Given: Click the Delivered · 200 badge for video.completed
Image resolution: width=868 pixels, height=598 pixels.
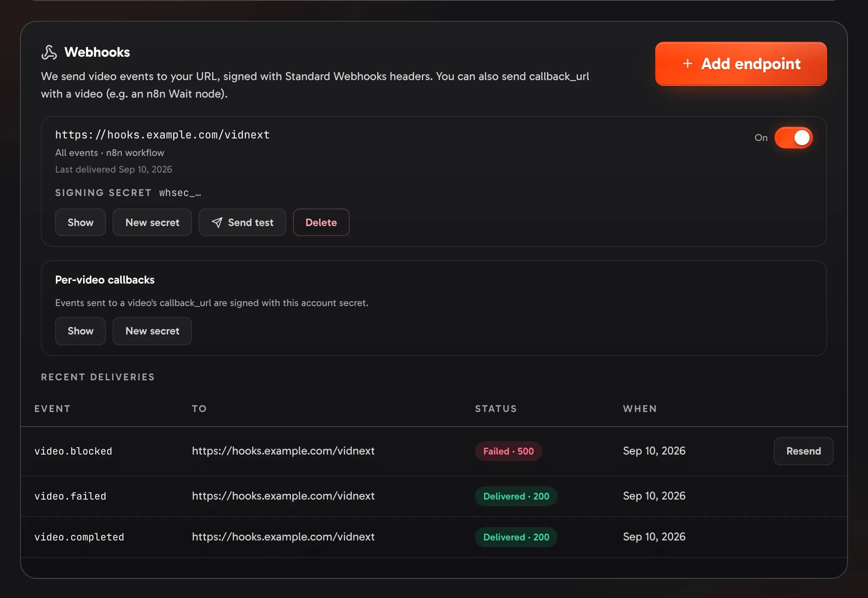Looking at the screenshot, I should point(516,537).
